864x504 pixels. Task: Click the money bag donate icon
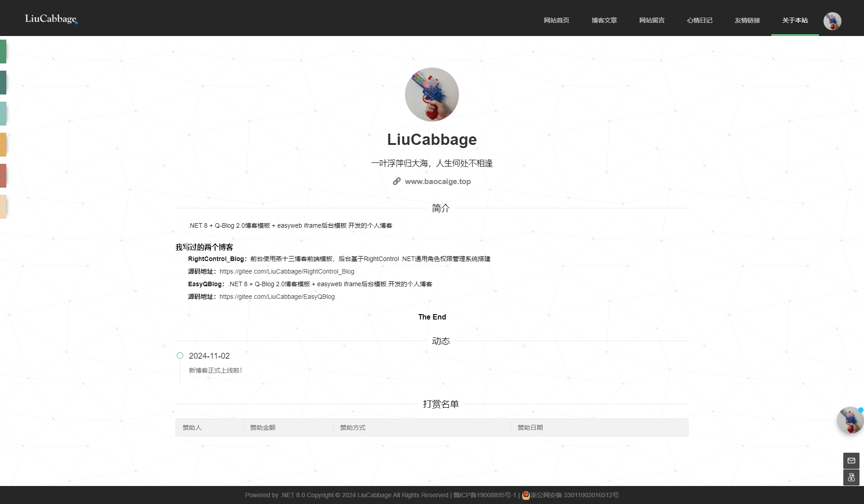(851, 477)
